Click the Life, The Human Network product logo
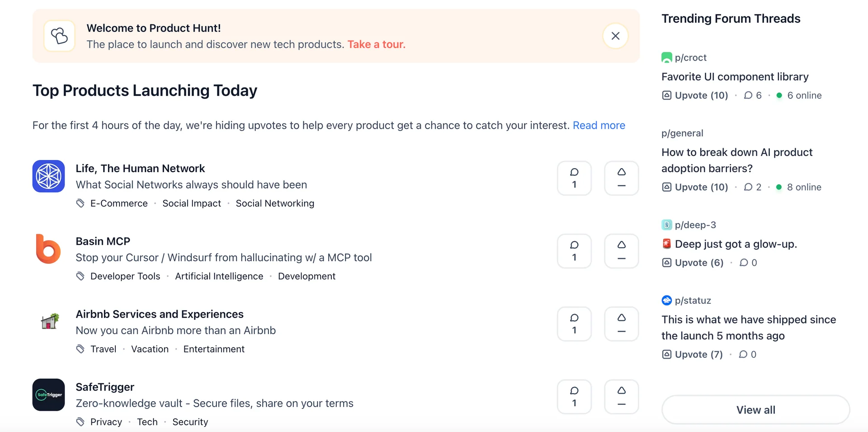 point(48,176)
